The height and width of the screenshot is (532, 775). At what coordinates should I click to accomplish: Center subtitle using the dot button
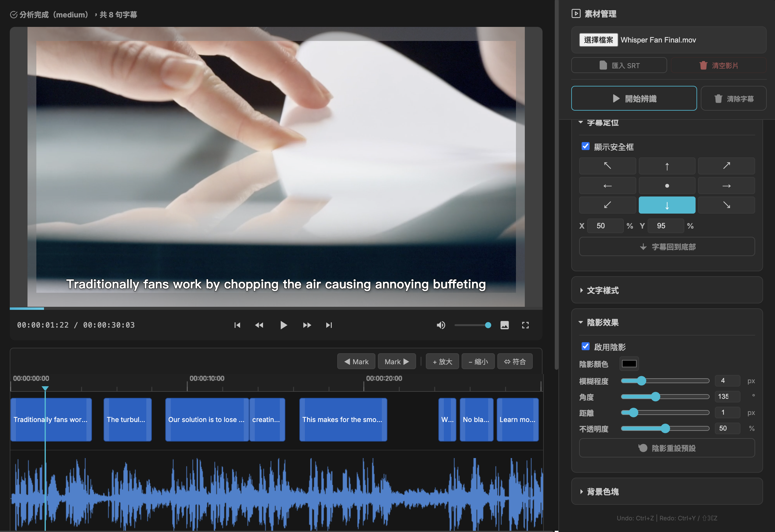[667, 185]
